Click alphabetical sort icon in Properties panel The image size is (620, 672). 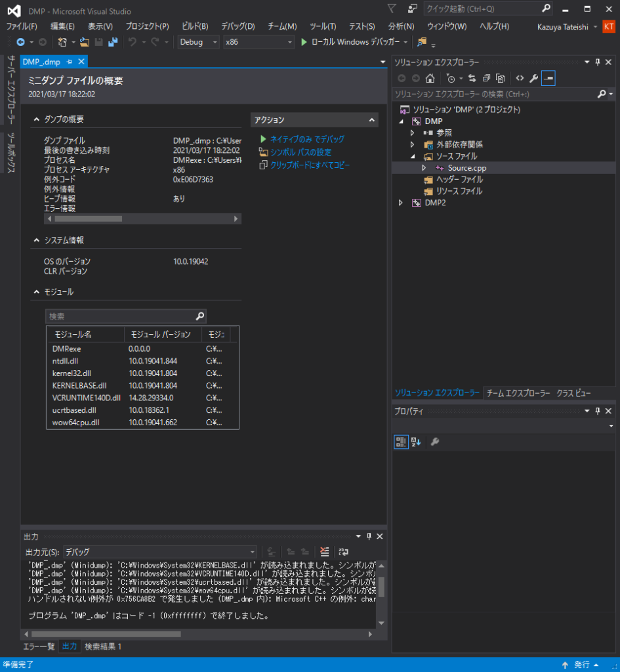click(416, 442)
